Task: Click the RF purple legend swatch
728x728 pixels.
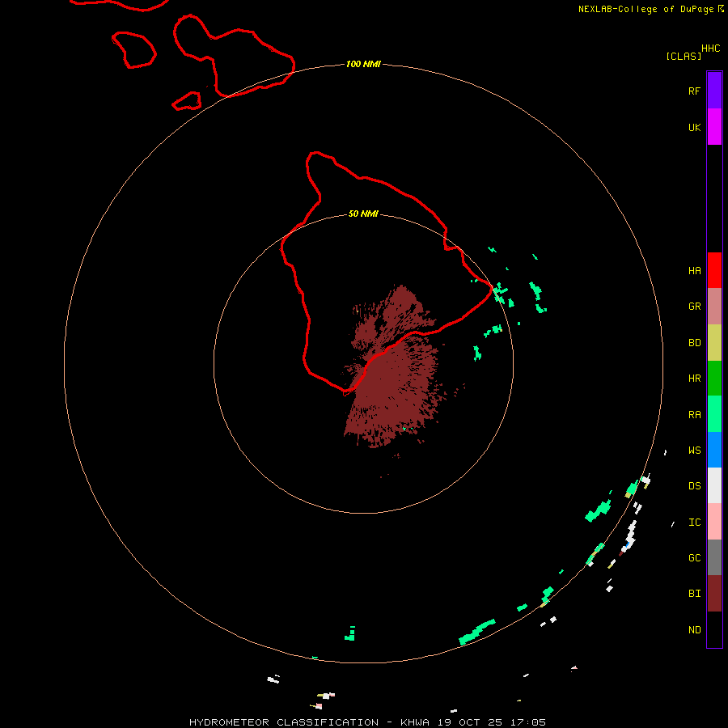Action: click(714, 91)
